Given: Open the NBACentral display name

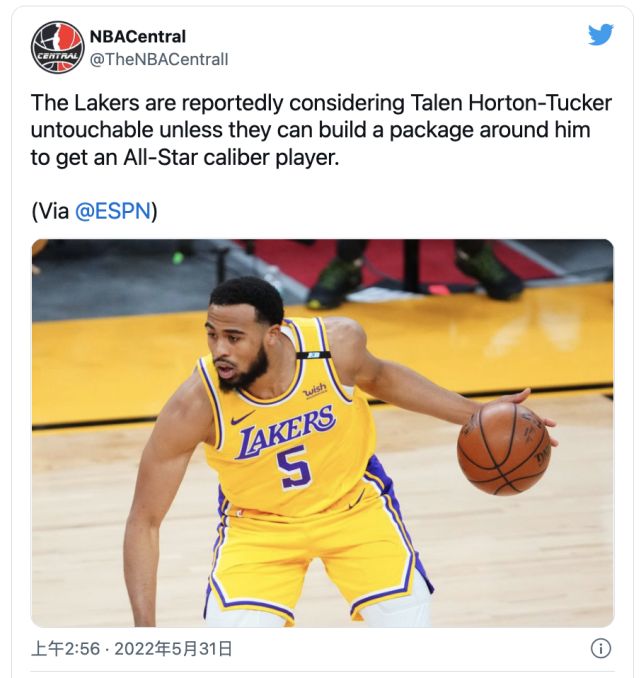Looking at the screenshot, I should tap(138, 36).
